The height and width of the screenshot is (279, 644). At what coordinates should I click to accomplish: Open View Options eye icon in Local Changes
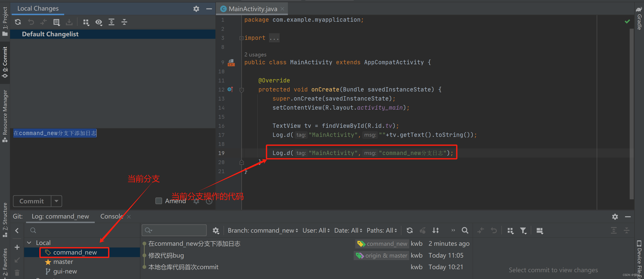click(99, 22)
